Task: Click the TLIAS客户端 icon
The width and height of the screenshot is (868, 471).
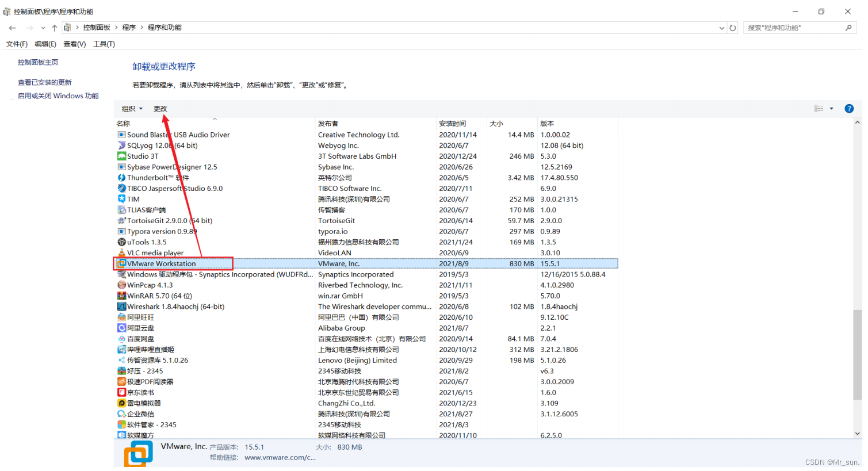Action: tap(121, 210)
